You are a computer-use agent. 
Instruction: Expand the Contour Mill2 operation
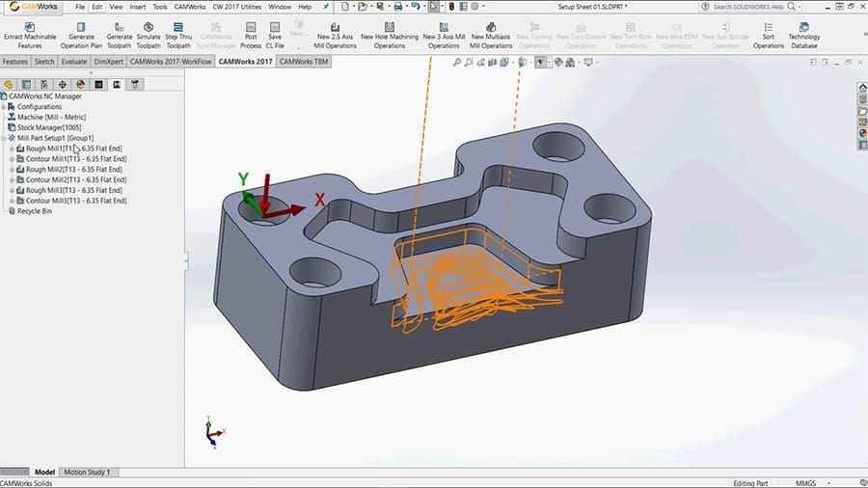coord(13,180)
